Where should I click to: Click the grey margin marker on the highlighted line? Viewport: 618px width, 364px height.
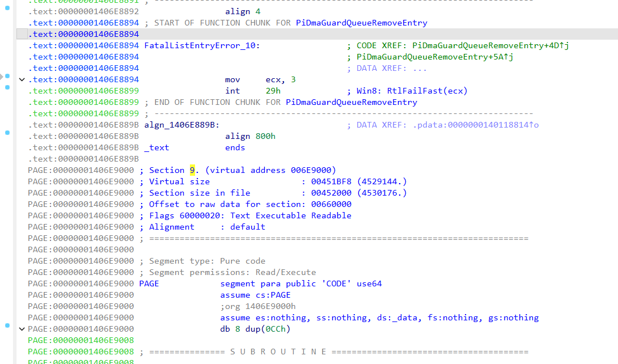[x=22, y=34]
